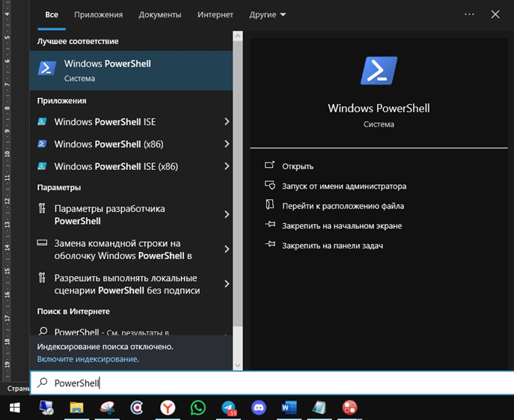
Task: Expand the Разрешить выполнять локальные сценарии arrow
Action: (x=227, y=284)
